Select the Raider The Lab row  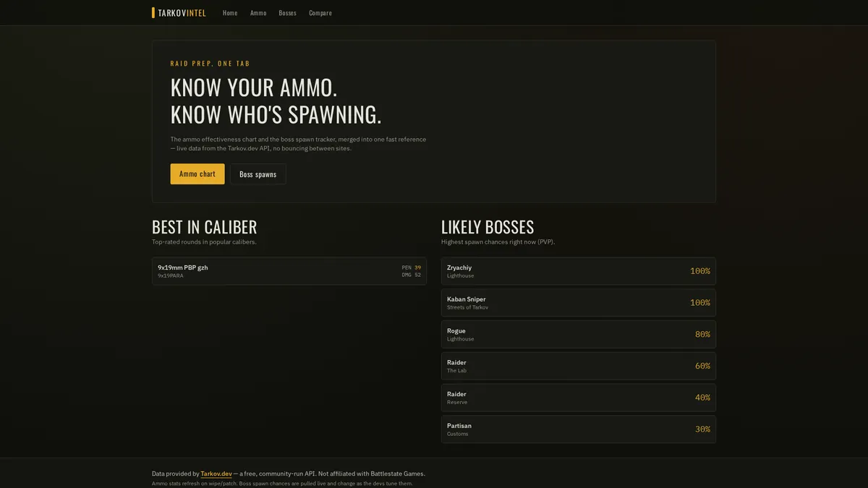click(579, 366)
